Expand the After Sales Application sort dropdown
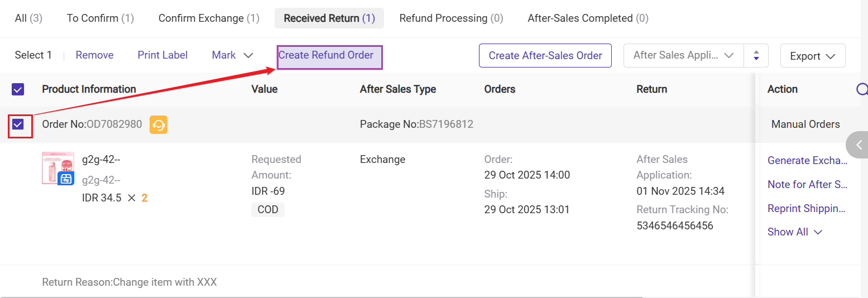 (x=683, y=56)
